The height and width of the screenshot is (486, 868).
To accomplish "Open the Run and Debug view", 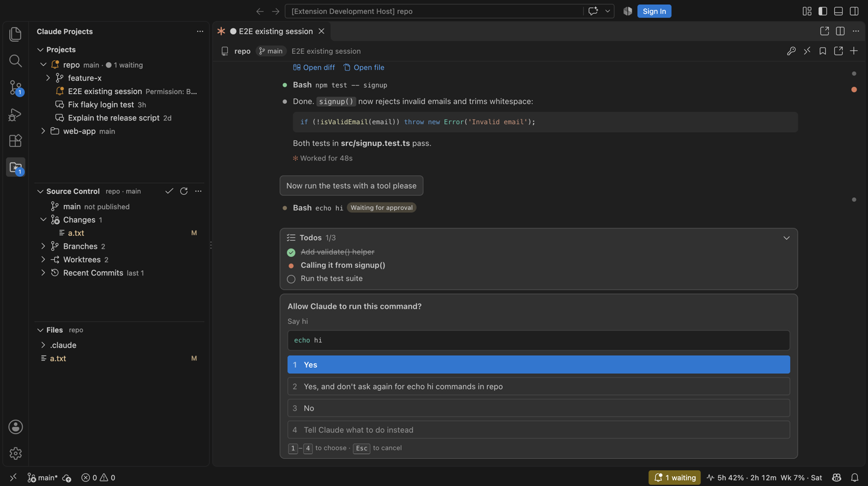I will (x=16, y=115).
